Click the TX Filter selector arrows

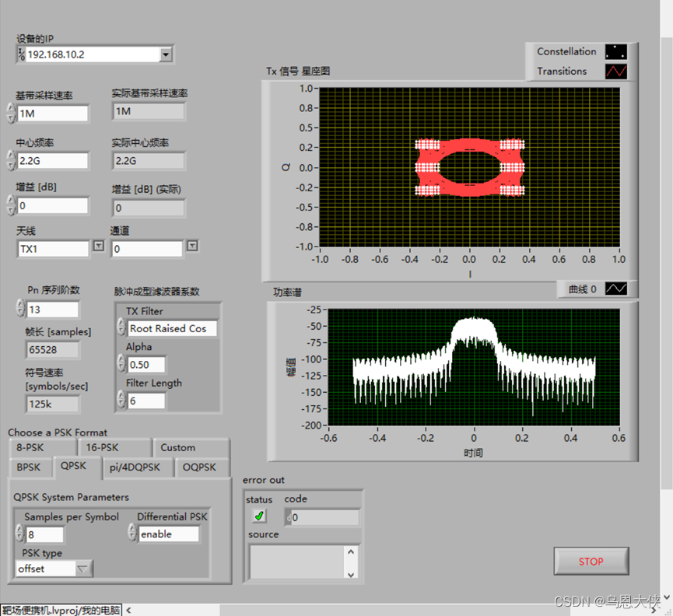121,327
